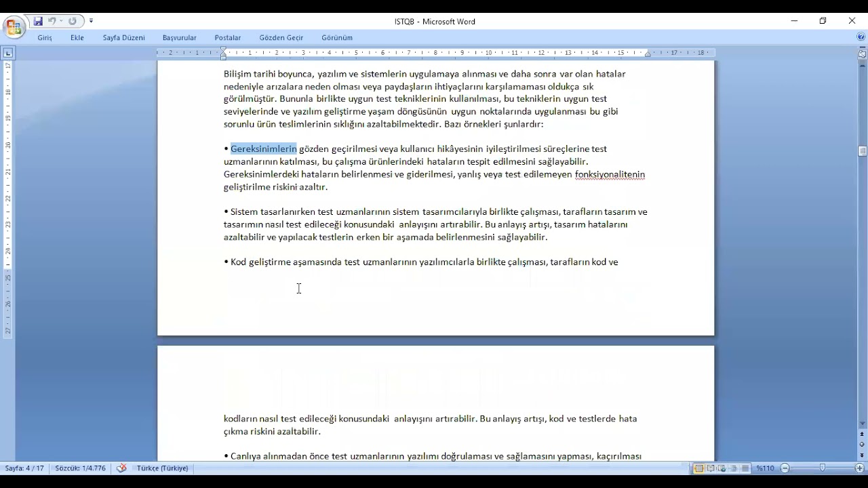Click the tab stop selector at ruler corner
The image size is (868, 488).
click(x=7, y=53)
